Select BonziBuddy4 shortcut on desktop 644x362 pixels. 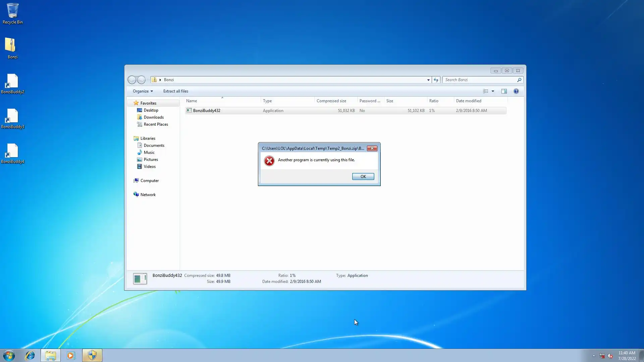(12, 153)
